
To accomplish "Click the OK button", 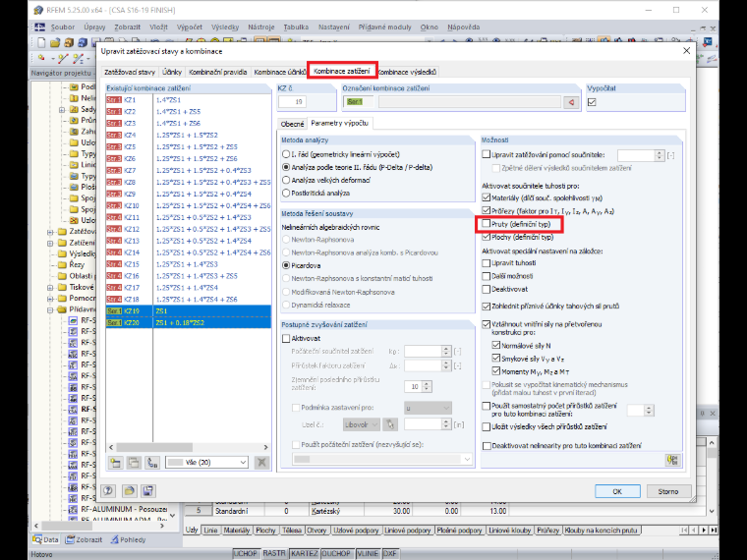I will [x=617, y=491].
